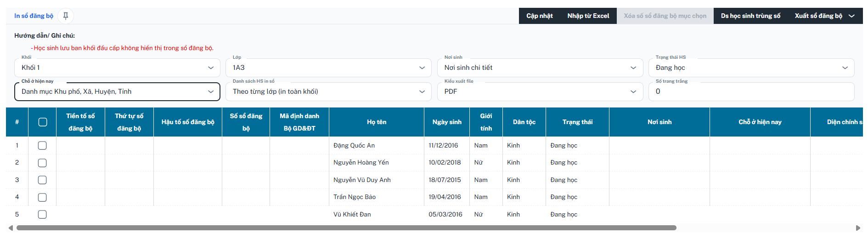Check the box for Nguyễn Hoàng Yến

(x=42, y=163)
